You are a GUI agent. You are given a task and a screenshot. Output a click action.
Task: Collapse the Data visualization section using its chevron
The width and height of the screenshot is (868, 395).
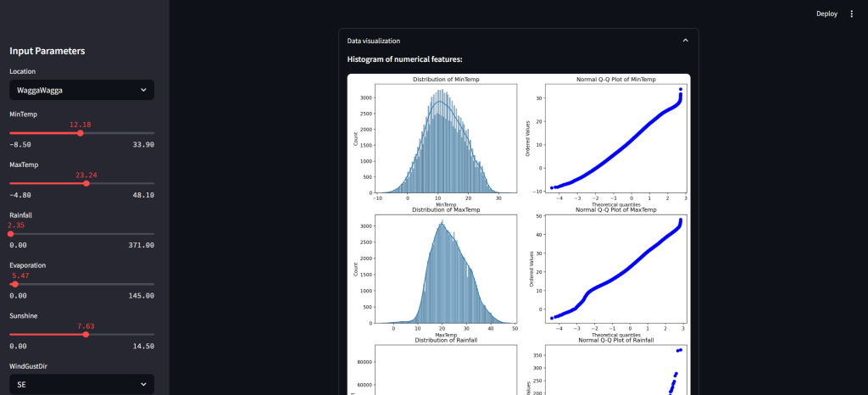point(685,41)
